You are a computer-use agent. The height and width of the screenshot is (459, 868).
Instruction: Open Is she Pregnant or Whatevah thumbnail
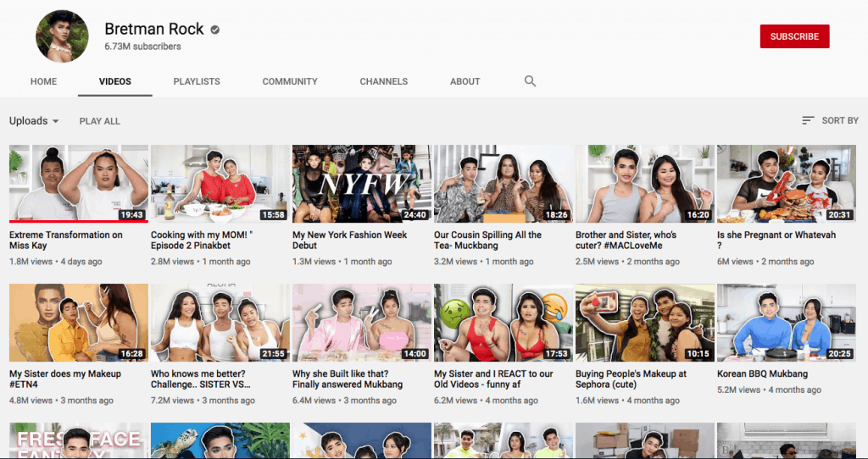[786, 183]
